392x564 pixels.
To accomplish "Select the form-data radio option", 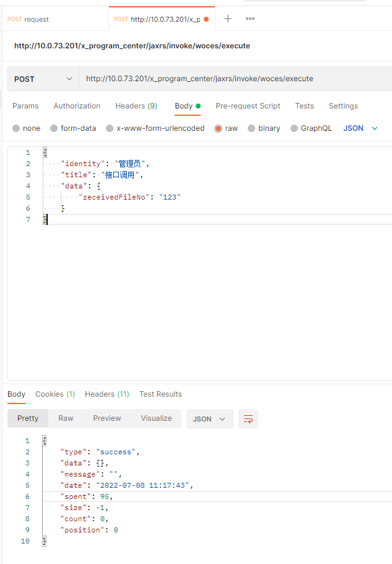I will coord(54,128).
